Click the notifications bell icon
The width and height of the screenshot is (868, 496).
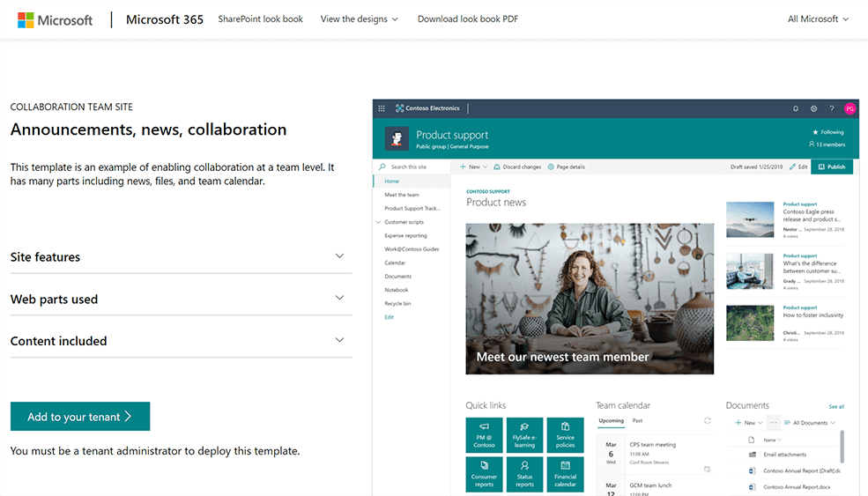pos(796,108)
